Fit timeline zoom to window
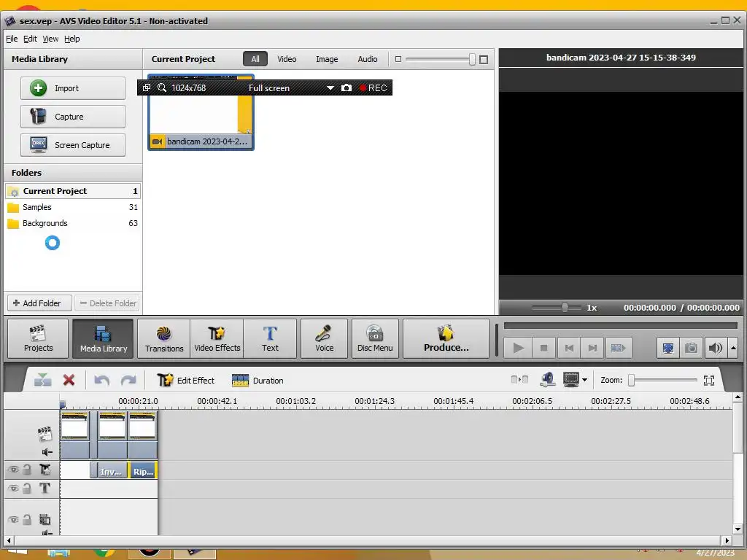This screenshot has width=747, height=560. click(709, 380)
